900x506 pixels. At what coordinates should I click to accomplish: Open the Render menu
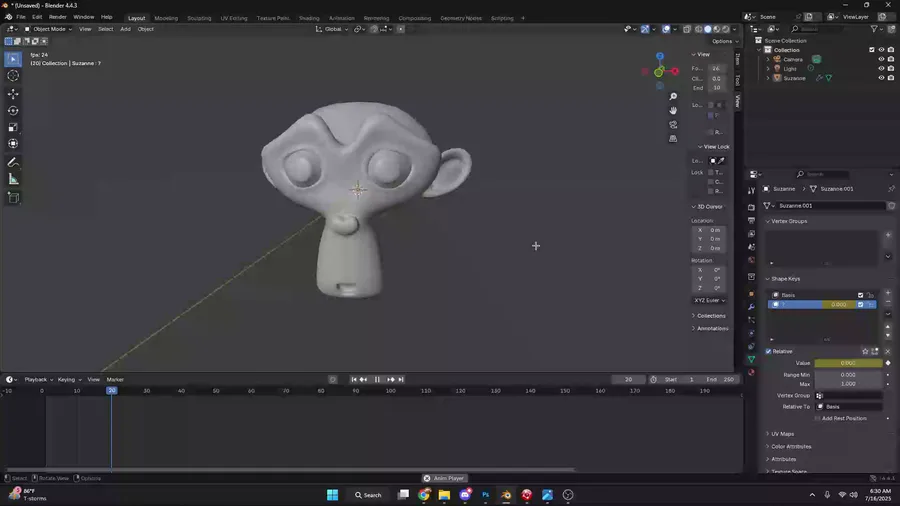click(x=57, y=17)
